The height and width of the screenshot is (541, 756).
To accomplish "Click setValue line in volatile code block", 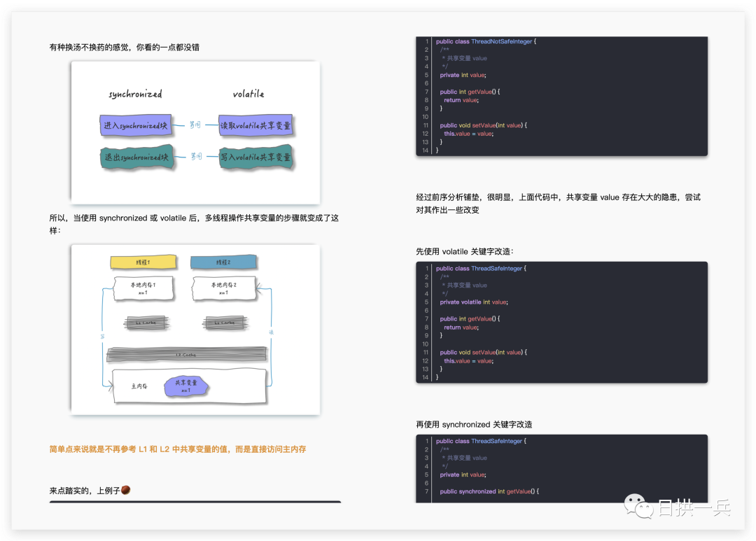I will (x=483, y=353).
